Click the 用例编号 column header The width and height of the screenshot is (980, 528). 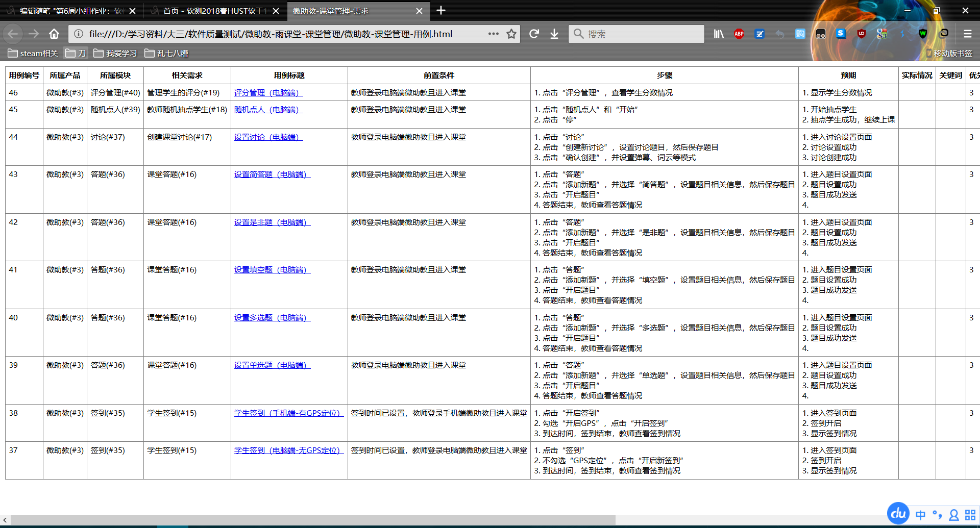point(24,75)
